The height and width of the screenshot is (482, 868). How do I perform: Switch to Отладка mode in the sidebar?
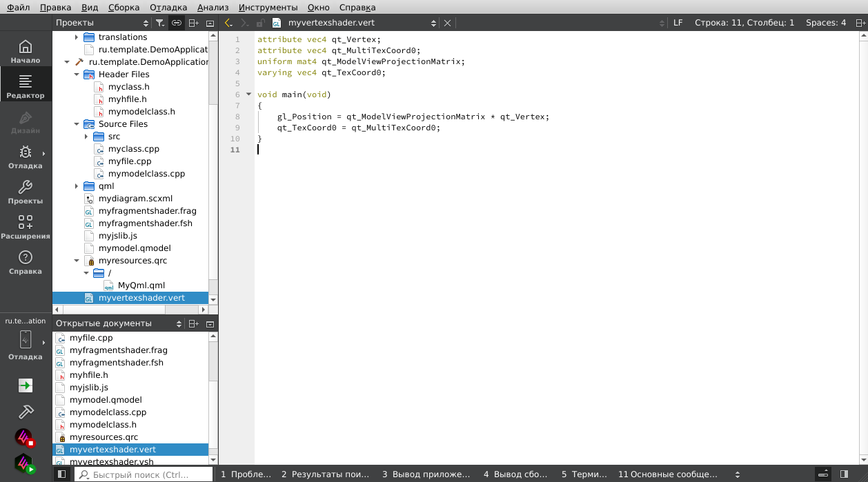(26, 157)
